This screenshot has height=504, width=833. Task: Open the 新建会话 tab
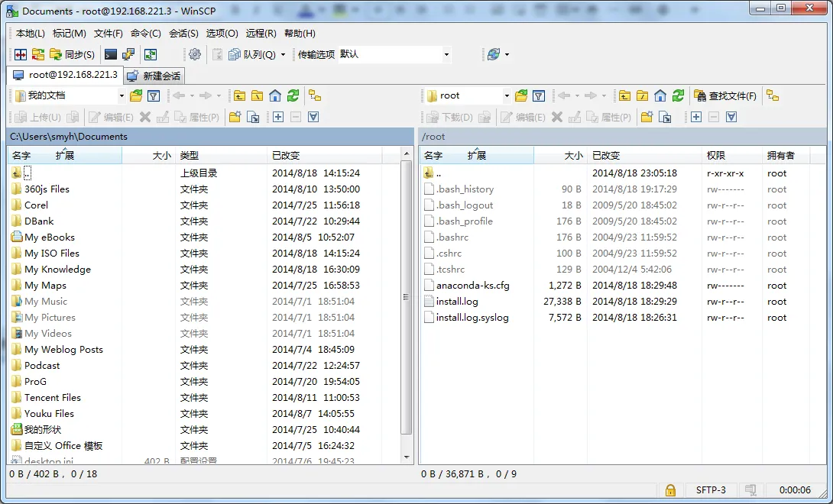154,76
